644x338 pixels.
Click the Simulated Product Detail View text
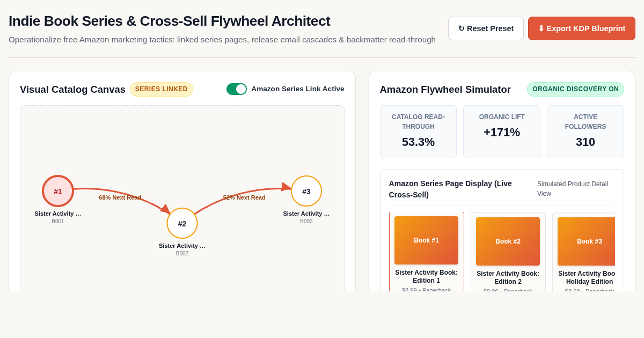click(x=573, y=189)
